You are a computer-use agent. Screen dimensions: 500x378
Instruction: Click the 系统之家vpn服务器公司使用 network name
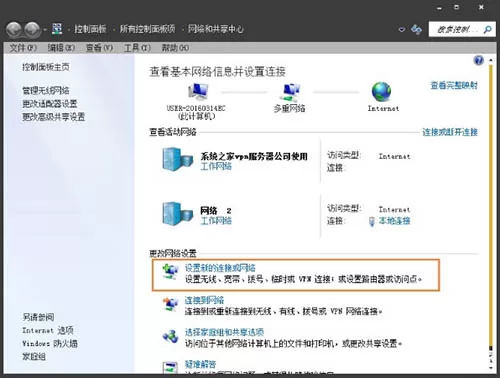[x=254, y=156]
